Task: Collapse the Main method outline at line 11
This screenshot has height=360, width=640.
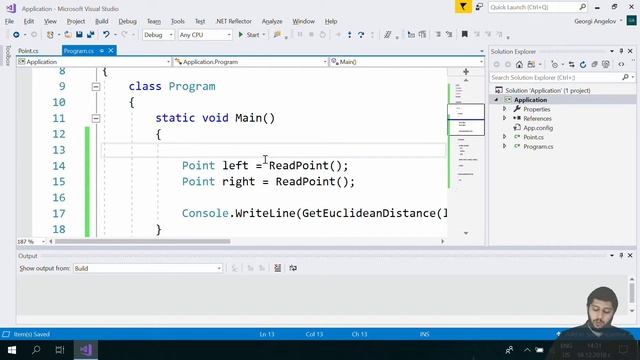Action: coord(96,118)
